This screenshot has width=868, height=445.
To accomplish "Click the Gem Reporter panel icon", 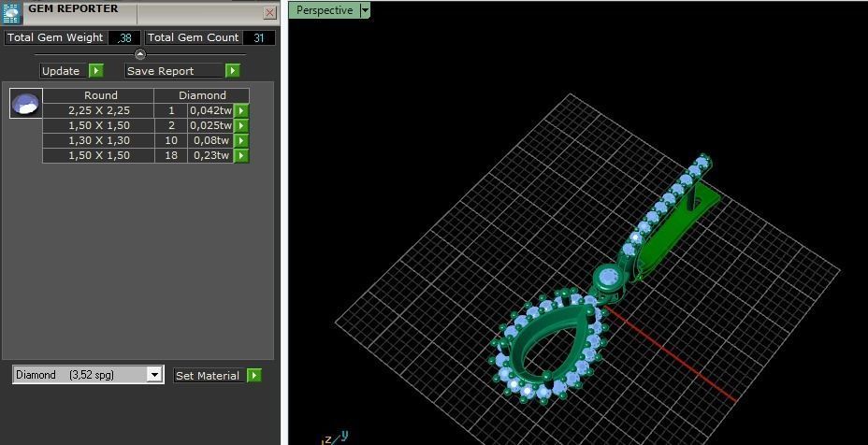I will click(11, 12).
